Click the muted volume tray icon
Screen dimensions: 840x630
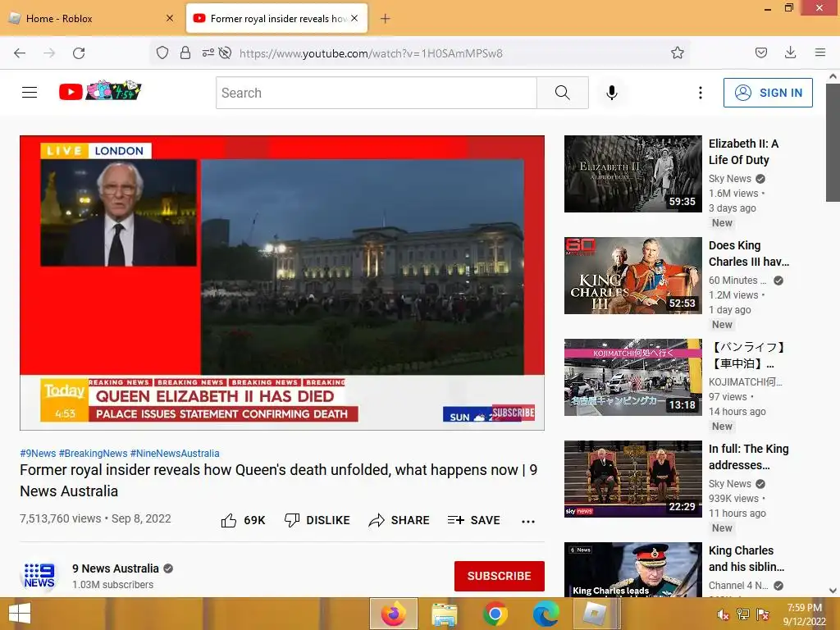[x=723, y=614]
